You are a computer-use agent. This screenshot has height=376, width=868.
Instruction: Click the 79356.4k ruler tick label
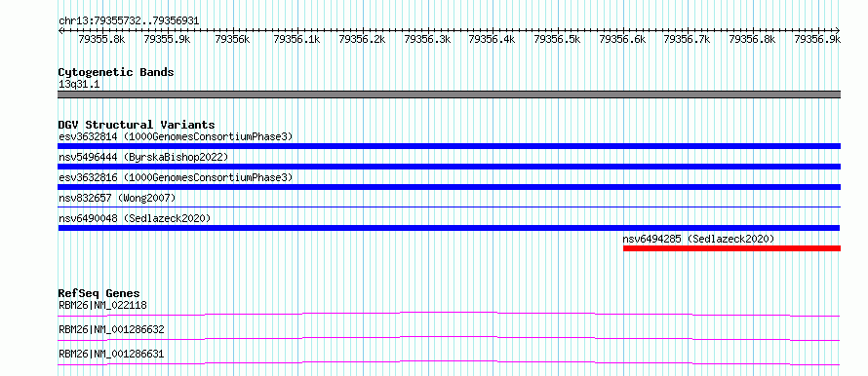click(x=493, y=39)
